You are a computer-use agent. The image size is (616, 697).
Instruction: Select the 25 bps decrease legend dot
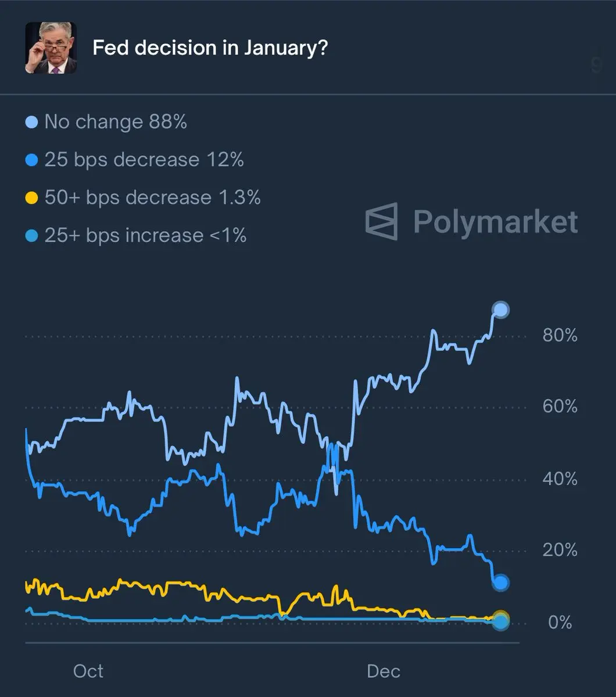click(x=33, y=160)
